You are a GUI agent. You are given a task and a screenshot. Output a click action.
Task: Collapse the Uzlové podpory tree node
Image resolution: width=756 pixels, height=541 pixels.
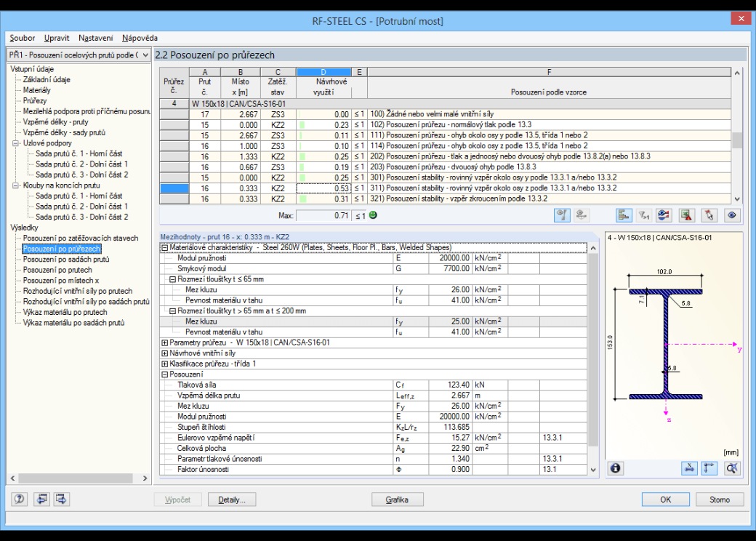click(15, 143)
